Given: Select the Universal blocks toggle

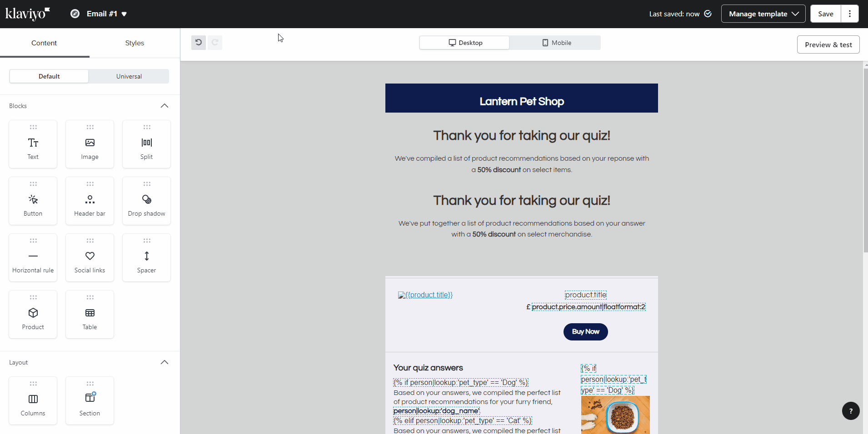Looking at the screenshot, I should point(129,76).
